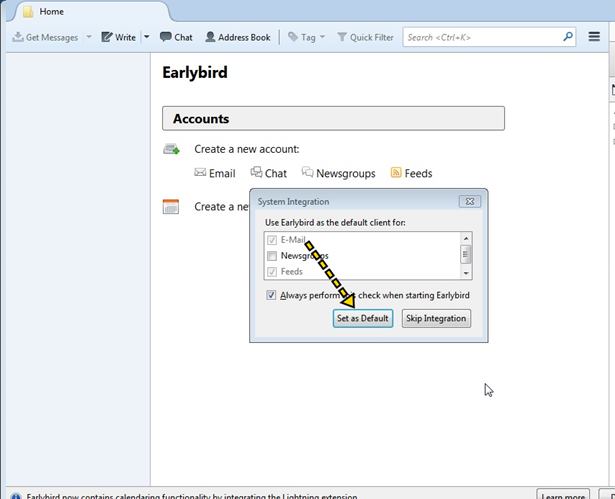Click the info icon in notification bar
The image size is (615, 499).
point(16,496)
